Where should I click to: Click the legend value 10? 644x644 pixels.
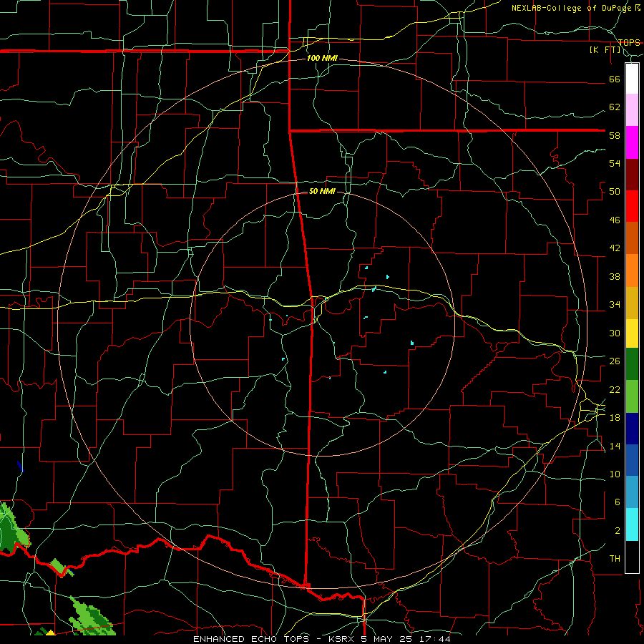click(x=615, y=474)
